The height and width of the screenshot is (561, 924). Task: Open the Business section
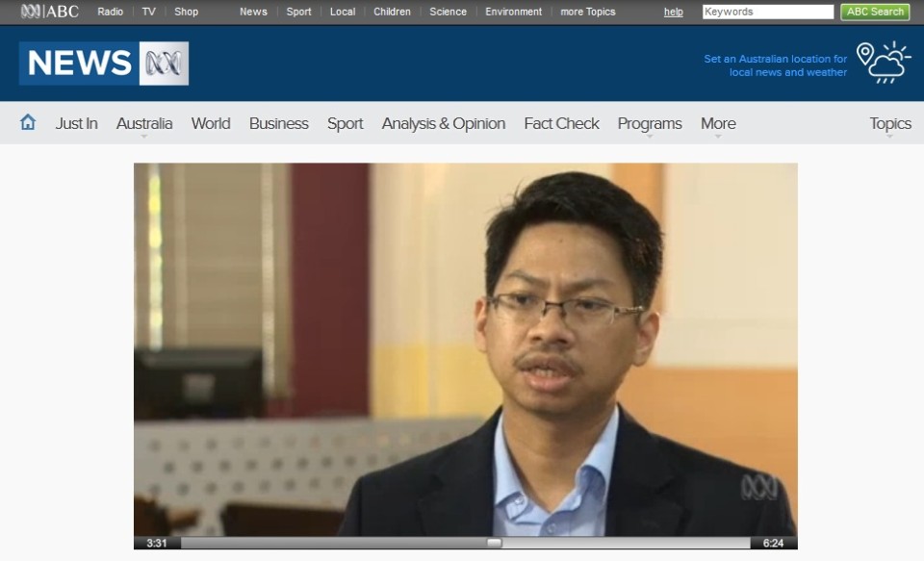[x=278, y=123]
